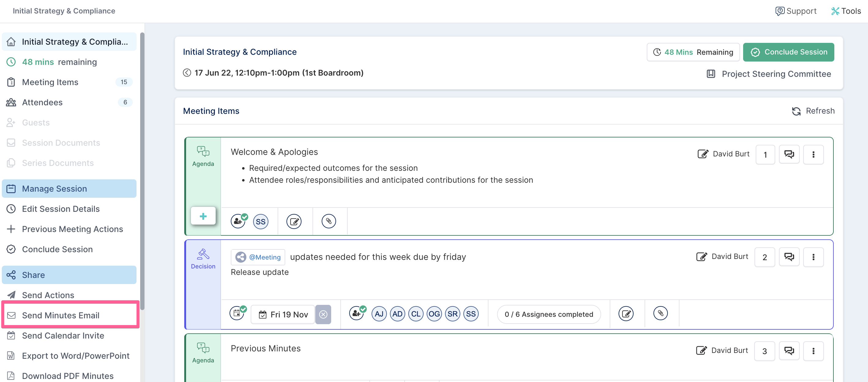The width and height of the screenshot is (868, 382).
Task: Click the SR assignee avatar
Action: (x=453, y=314)
